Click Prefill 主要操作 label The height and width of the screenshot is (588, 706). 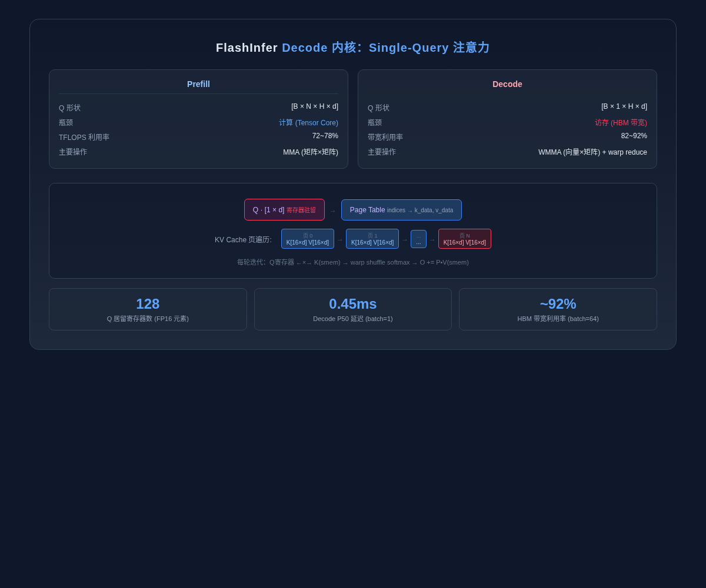73,152
